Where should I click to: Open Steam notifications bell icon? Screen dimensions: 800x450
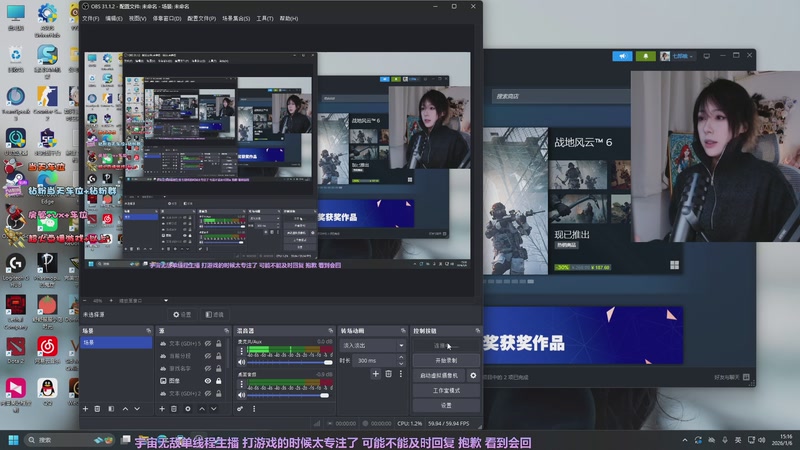[x=645, y=56]
